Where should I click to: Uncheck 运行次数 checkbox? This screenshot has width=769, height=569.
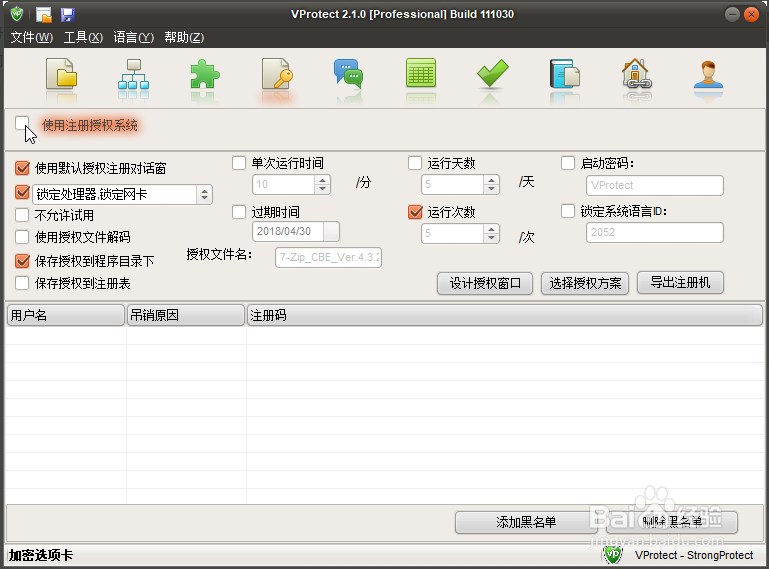(x=415, y=212)
